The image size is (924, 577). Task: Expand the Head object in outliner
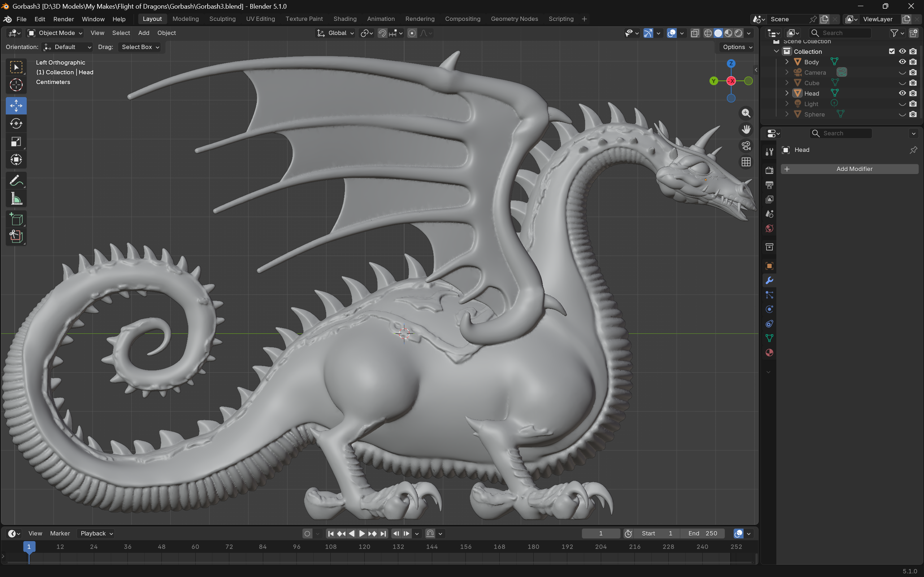[x=786, y=93]
